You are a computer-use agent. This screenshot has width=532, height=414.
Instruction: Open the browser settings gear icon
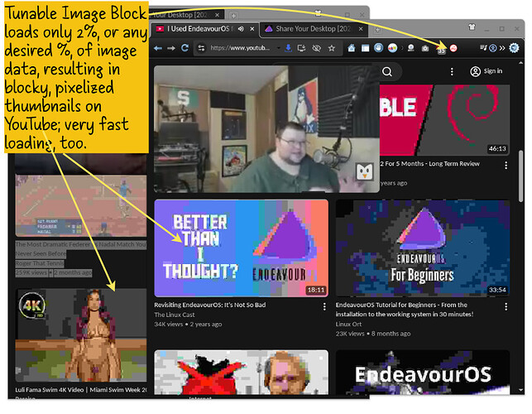[514, 48]
